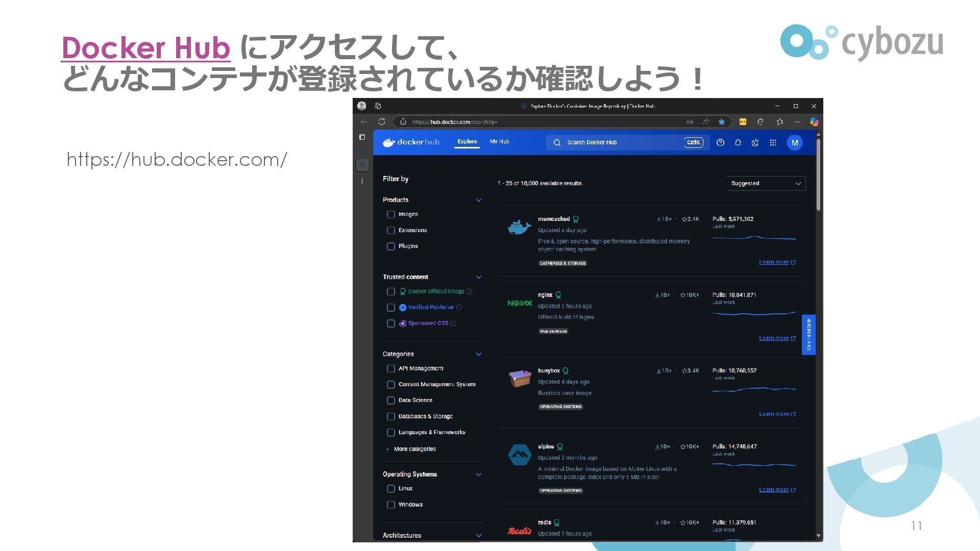This screenshot has height=551, width=980.
Task: Open Learn more link for busybox
Action: point(777,414)
